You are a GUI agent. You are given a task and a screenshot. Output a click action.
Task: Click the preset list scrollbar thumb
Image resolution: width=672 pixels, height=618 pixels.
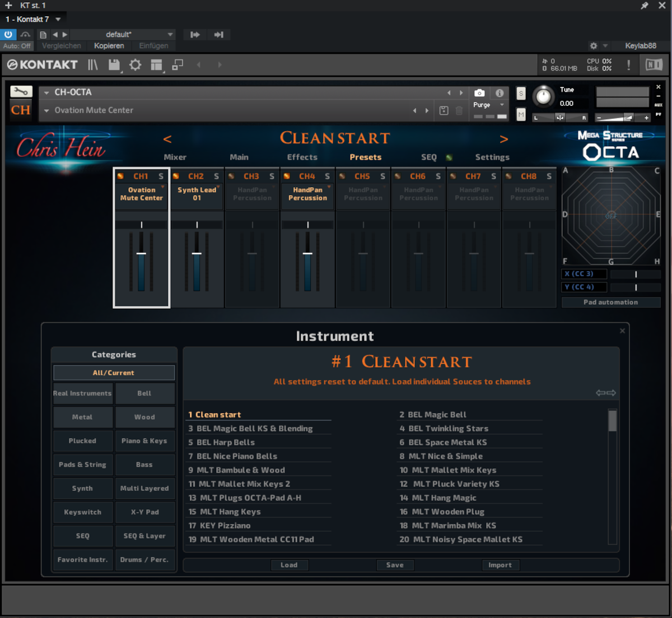pyautogui.click(x=613, y=421)
